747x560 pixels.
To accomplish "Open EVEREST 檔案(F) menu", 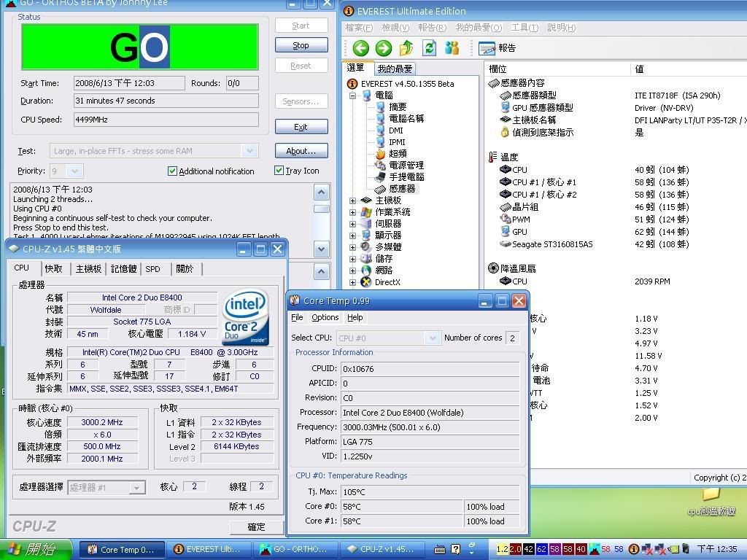I will coord(359,28).
